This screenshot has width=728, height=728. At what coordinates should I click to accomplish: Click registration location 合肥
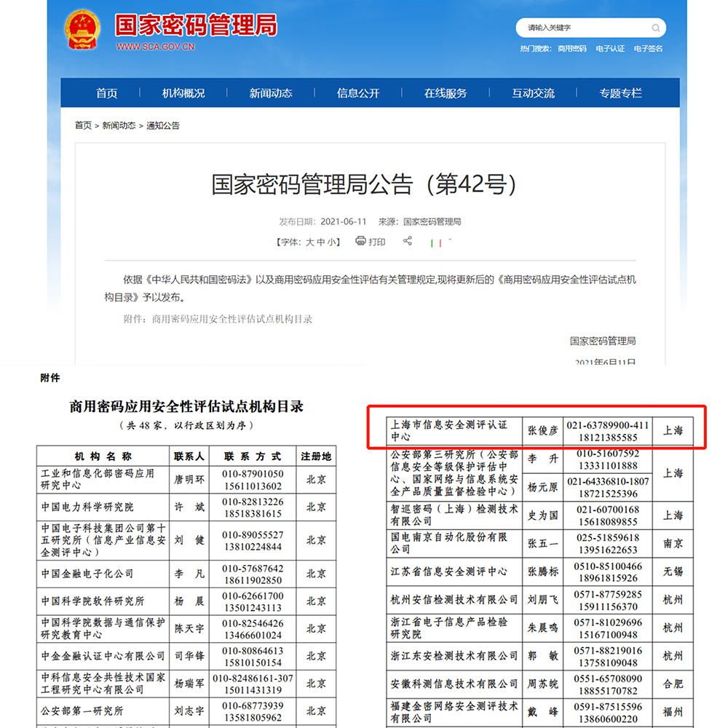(x=673, y=684)
